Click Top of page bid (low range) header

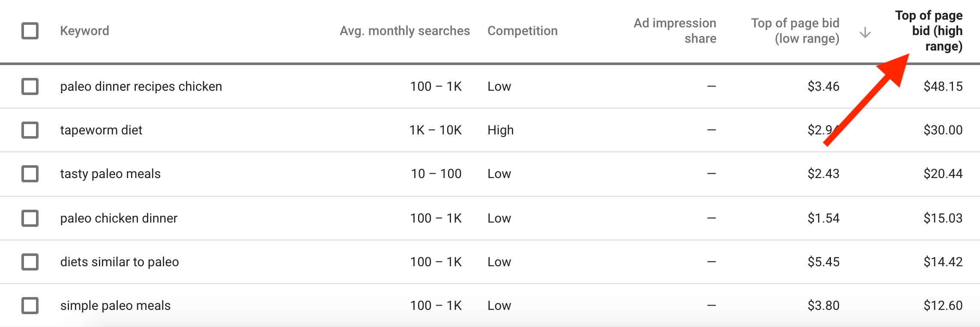[x=795, y=31]
